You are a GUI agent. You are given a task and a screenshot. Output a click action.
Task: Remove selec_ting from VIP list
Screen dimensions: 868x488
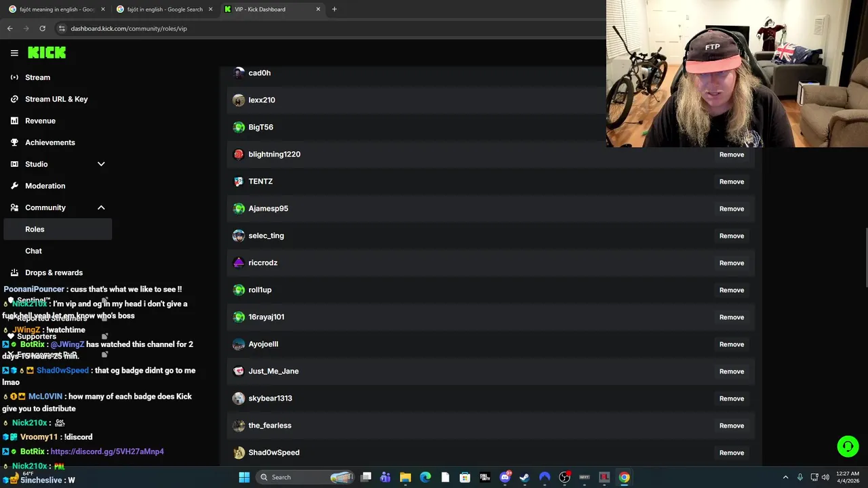point(732,236)
